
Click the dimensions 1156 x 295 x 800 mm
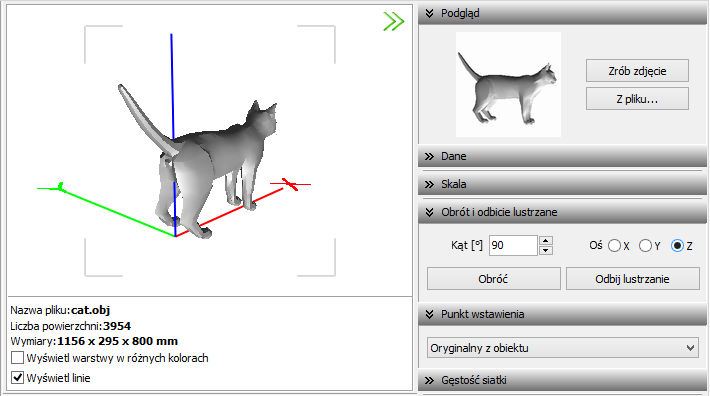click(x=117, y=341)
